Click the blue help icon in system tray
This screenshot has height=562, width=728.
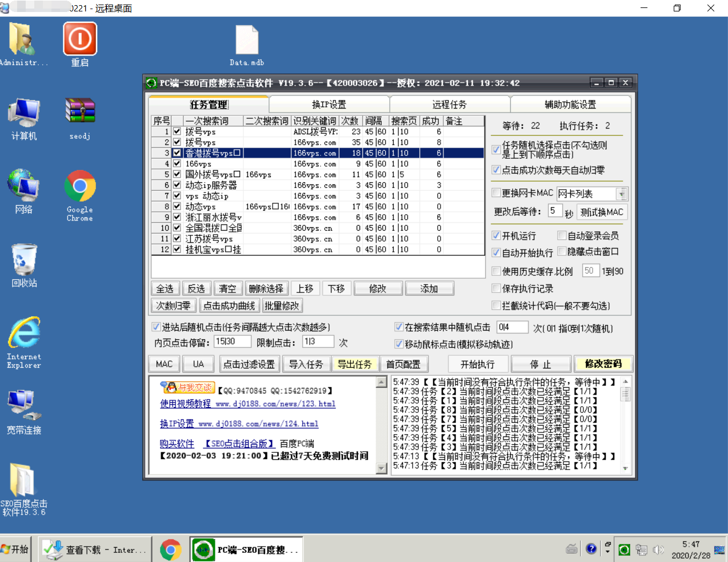[x=591, y=549]
